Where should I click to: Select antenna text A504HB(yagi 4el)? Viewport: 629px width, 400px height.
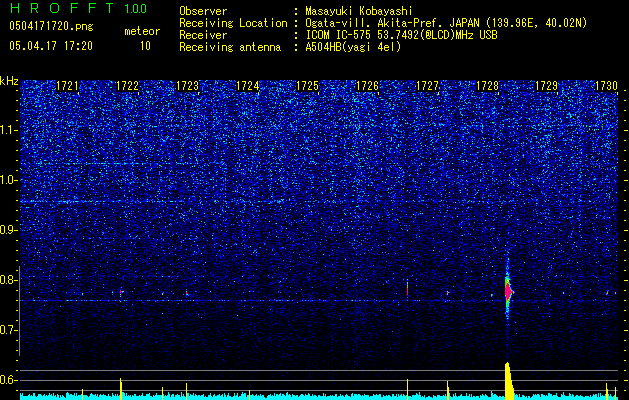353,47
